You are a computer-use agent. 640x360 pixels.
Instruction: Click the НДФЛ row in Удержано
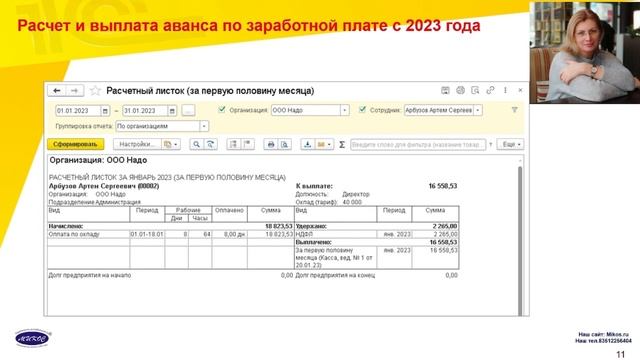point(377,234)
